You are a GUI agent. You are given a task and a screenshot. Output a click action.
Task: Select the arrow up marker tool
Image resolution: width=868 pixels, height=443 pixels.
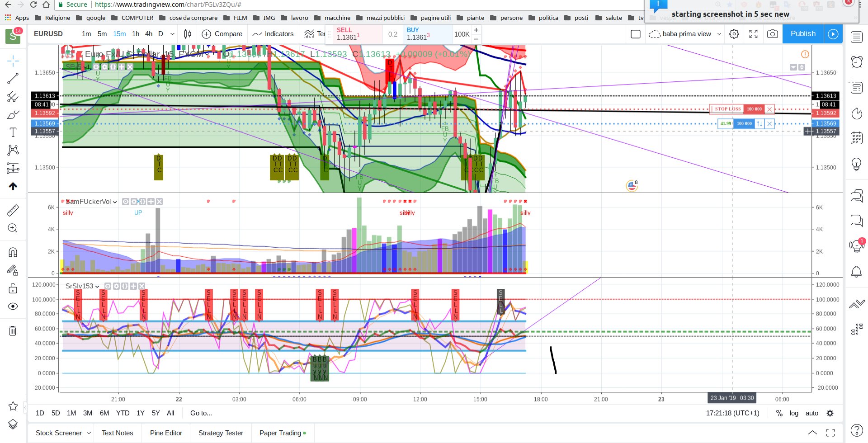[x=13, y=186]
